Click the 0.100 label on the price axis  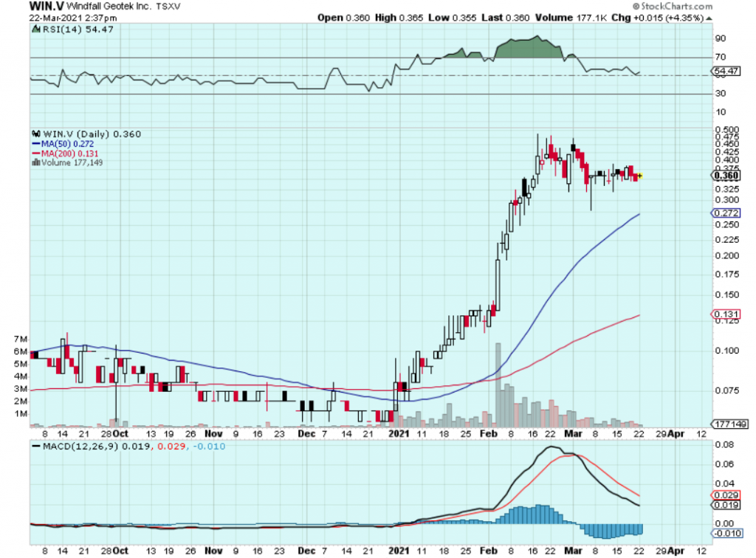coord(727,351)
